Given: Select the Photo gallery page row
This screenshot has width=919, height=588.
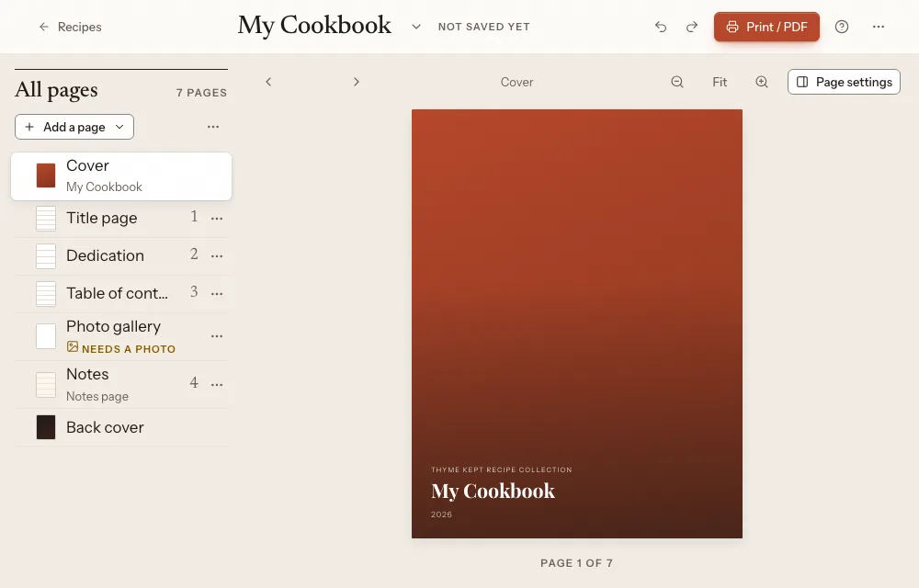Looking at the screenshot, I should (121, 337).
